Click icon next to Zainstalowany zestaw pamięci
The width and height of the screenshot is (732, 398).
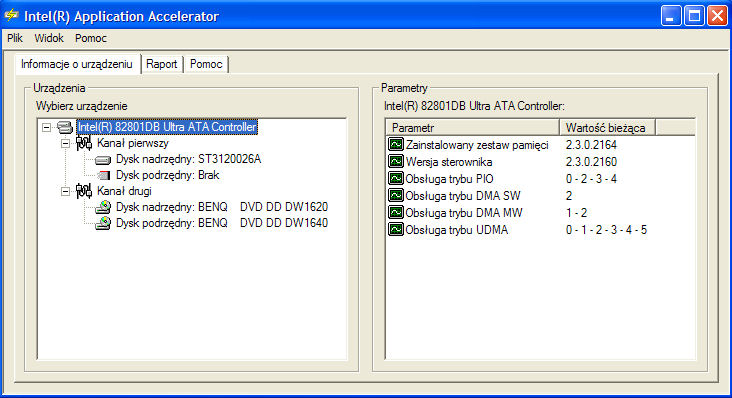tap(396, 144)
